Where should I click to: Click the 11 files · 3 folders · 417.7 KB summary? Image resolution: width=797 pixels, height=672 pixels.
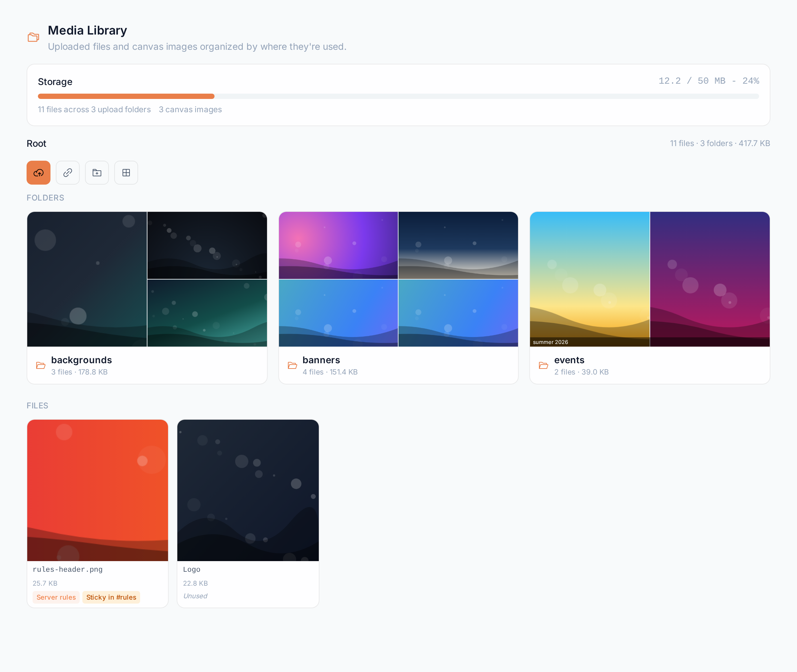pyautogui.click(x=720, y=143)
